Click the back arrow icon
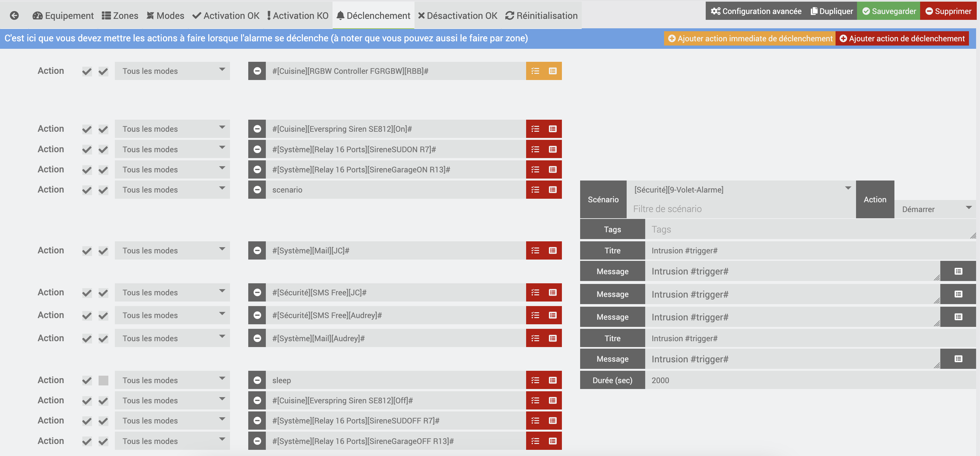This screenshot has width=980, height=456. pos(14,16)
